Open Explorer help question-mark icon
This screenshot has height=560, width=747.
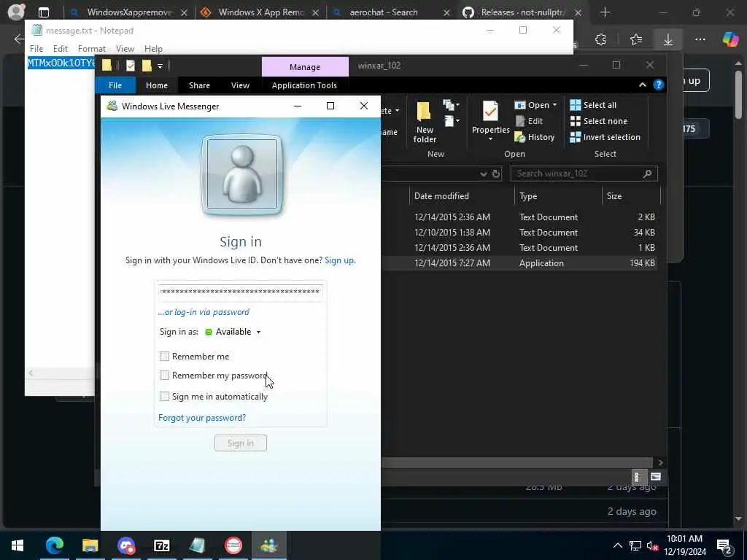point(659,85)
